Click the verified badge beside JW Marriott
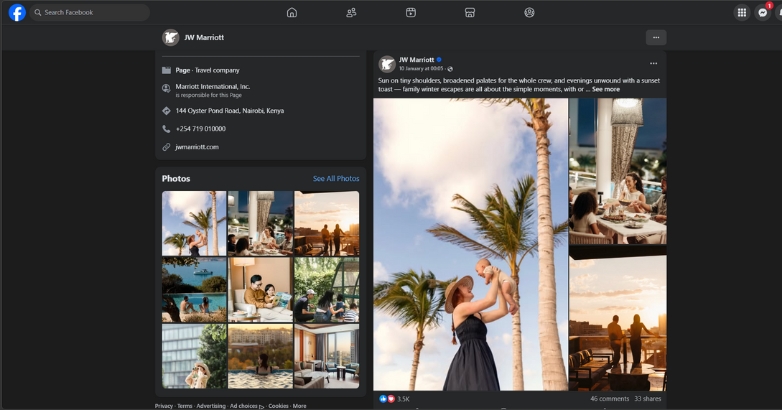Viewport: 782px width, 410px height. 439,60
